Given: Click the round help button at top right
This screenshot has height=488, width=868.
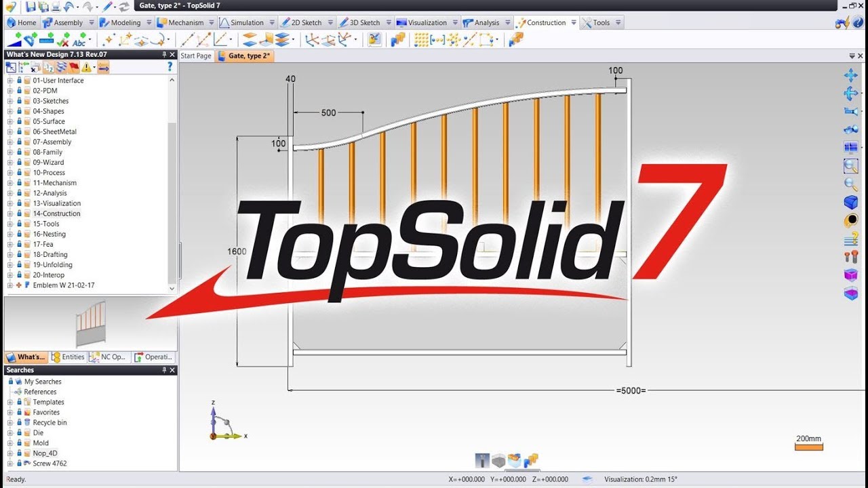Looking at the screenshot, I should (x=859, y=23).
